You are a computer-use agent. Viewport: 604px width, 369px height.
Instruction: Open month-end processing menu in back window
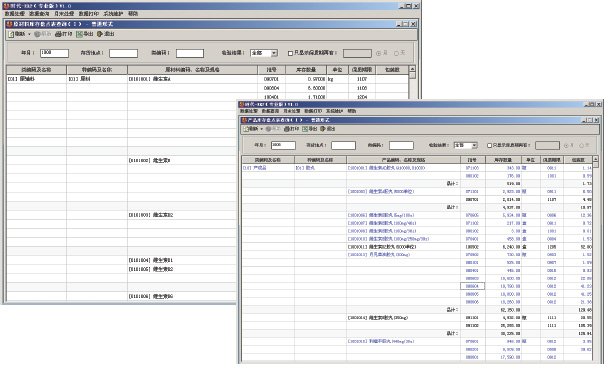(x=64, y=13)
